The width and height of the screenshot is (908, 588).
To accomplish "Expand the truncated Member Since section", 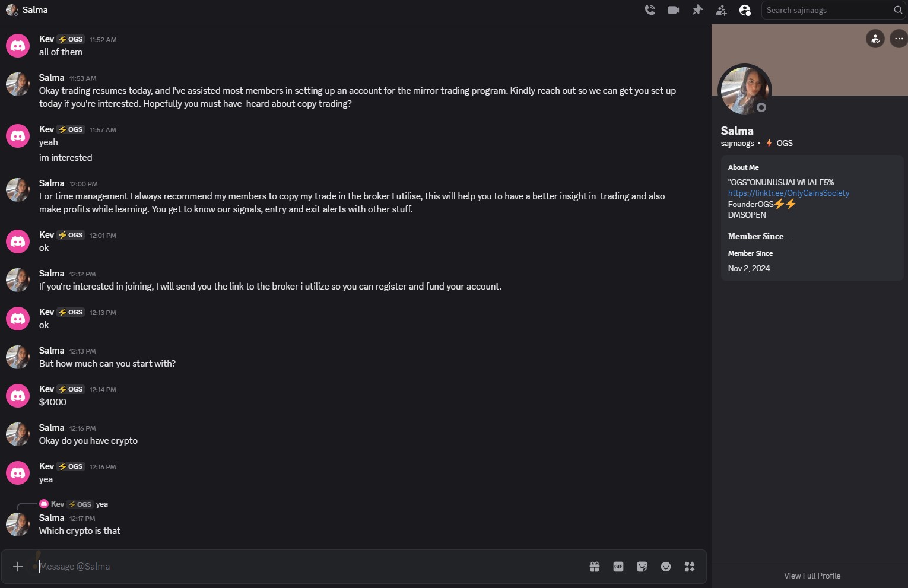I will 758,236.
